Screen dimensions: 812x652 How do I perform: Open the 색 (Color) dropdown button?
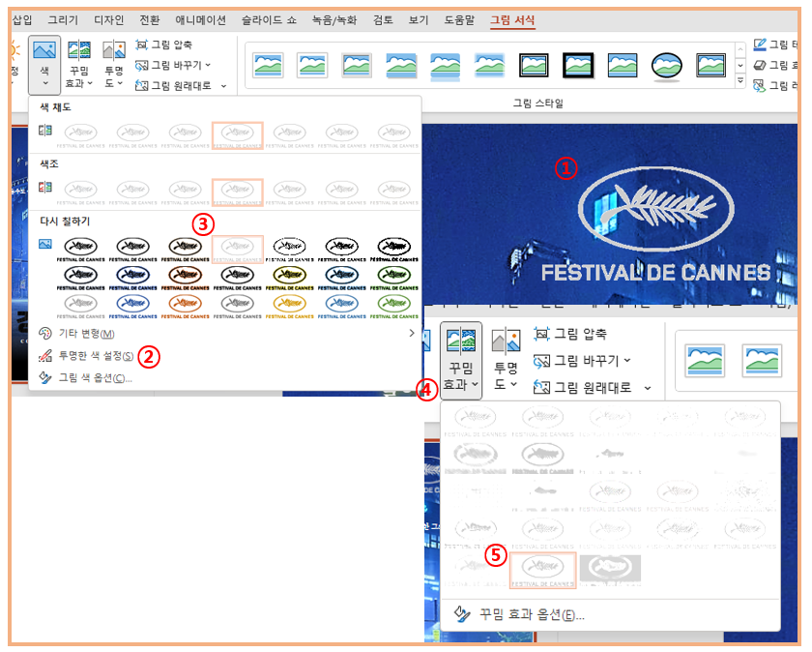pos(44,65)
